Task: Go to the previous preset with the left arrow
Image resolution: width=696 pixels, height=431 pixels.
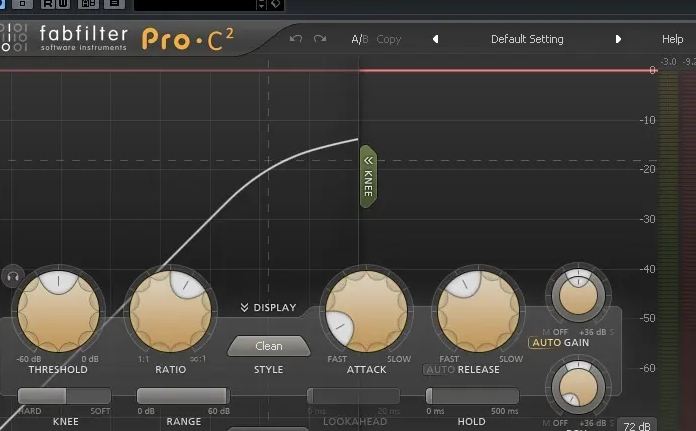Action: pyautogui.click(x=435, y=39)
